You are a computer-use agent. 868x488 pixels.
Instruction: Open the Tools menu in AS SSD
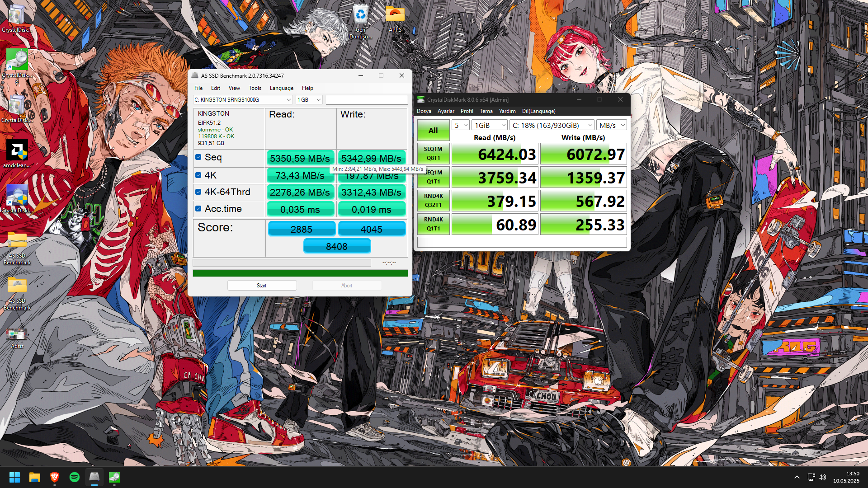click(255, 88)
